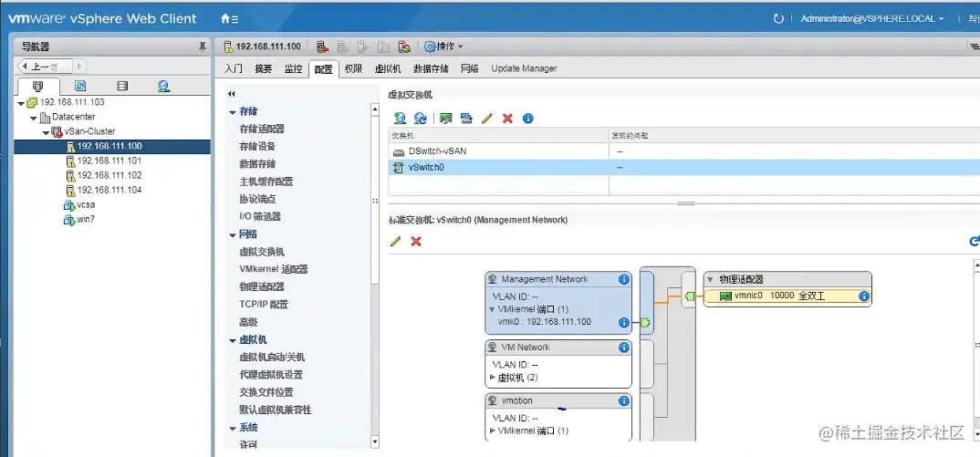The width and height of the screenshot is (980, 457).
Task: Click the manage physical adapters icon
Action: 445,118
